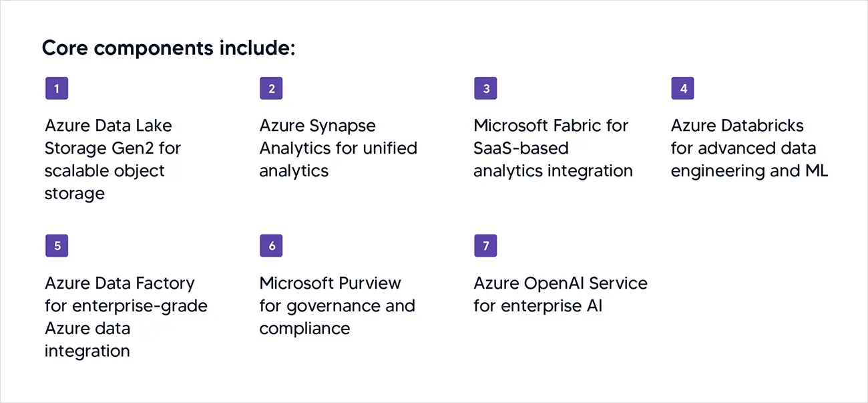Click the number 6 badge icon

point(271,246)
